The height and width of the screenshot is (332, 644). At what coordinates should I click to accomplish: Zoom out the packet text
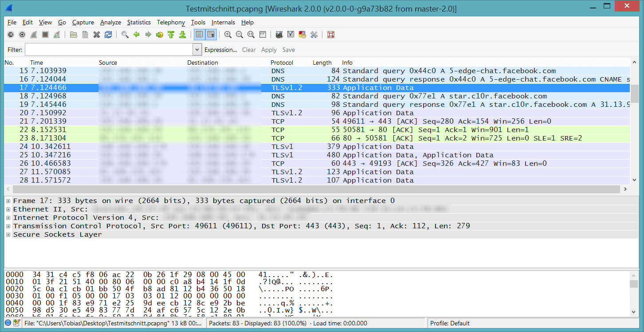click(x=240, y=35)
